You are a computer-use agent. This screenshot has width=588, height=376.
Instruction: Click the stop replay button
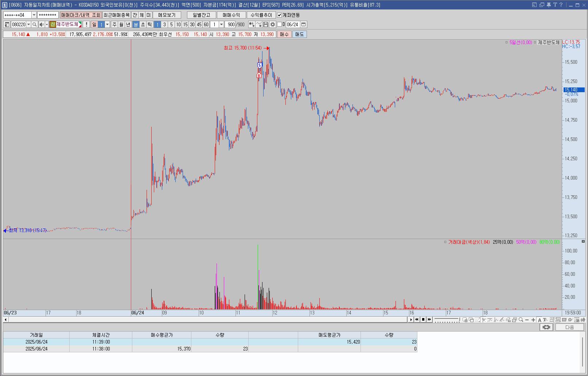click(423, 320)
